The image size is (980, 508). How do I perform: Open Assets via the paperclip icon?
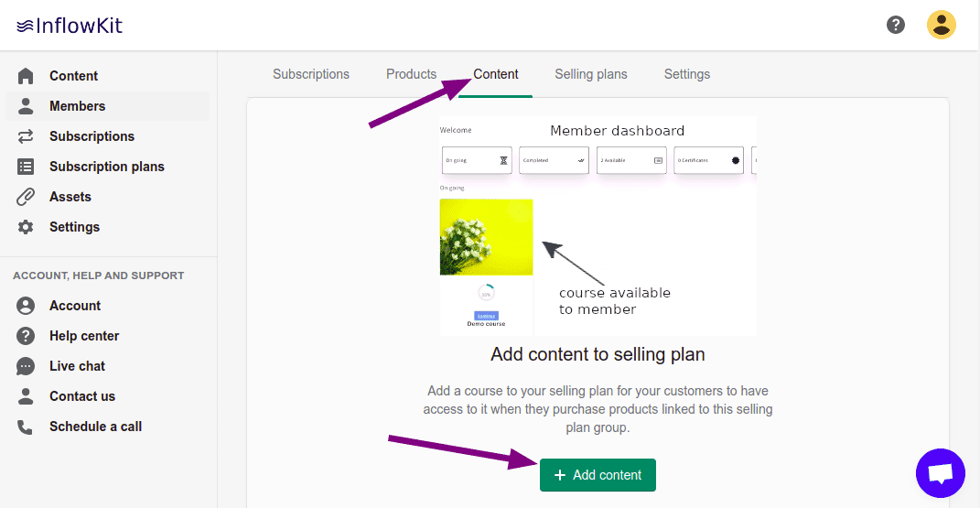(x=26, y=197)
